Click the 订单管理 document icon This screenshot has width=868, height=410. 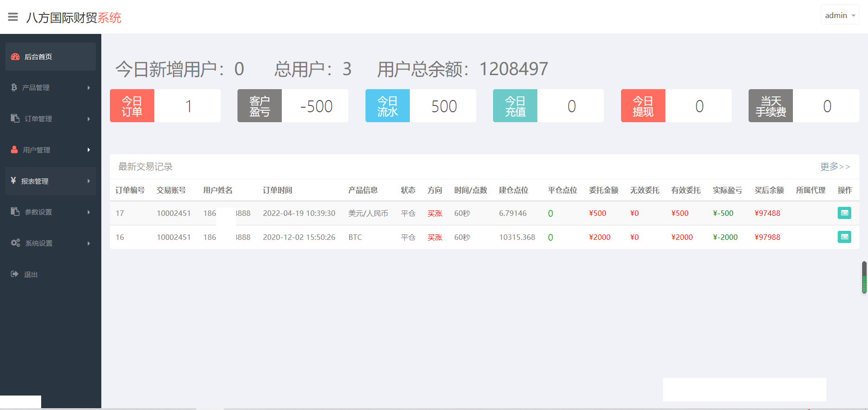coord(15,118)
